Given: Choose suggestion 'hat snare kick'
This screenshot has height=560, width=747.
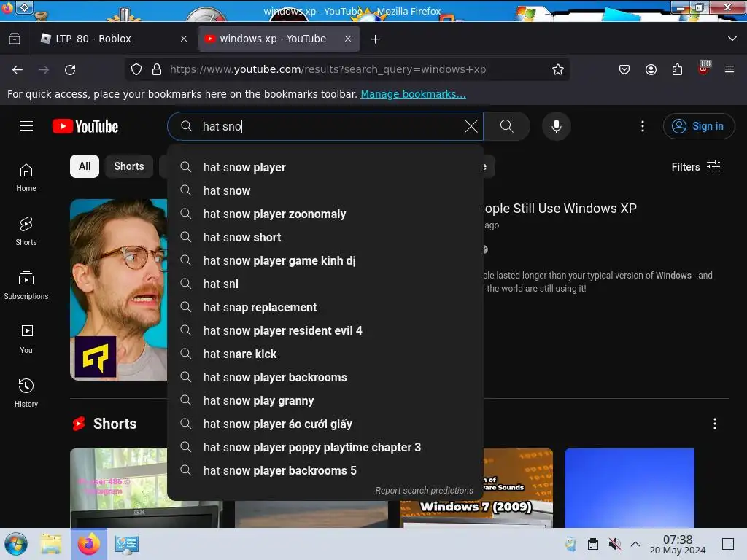Looking at the screenshot, I should (x=325, y=354).
